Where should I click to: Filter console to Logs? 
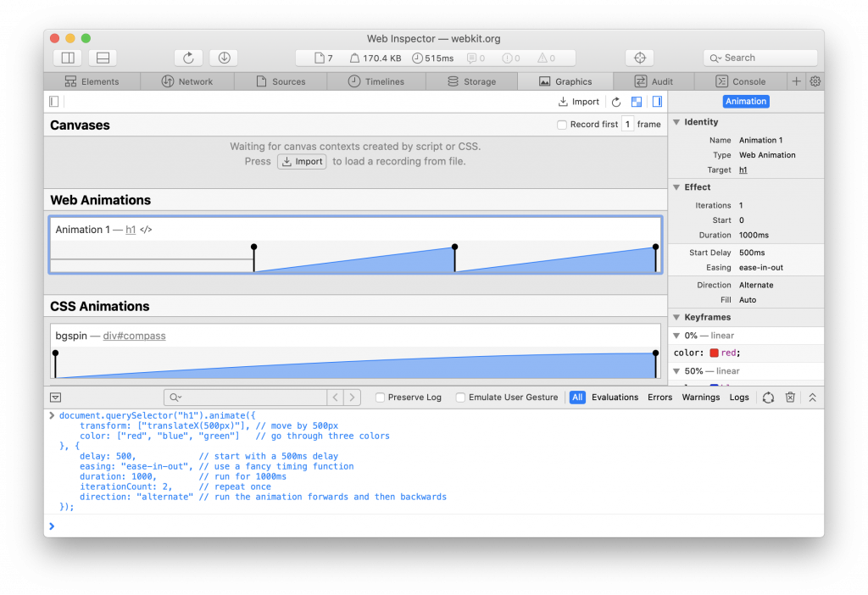pyautogui.click(x=739, y=398)
